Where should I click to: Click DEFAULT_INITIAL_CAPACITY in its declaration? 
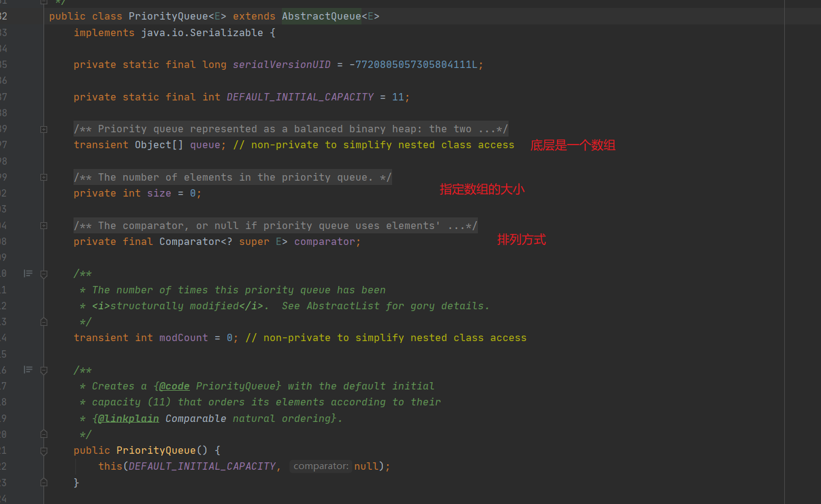pos(300,97)
